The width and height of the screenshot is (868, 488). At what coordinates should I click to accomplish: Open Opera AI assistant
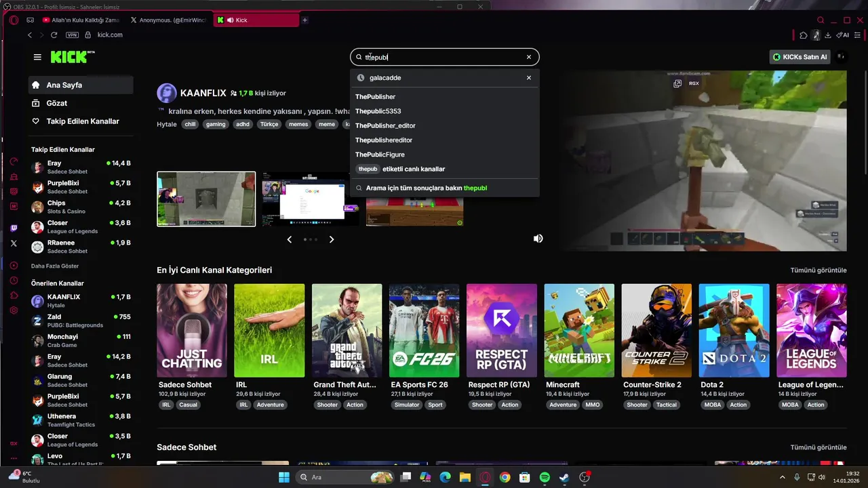(x=843, y=35)
